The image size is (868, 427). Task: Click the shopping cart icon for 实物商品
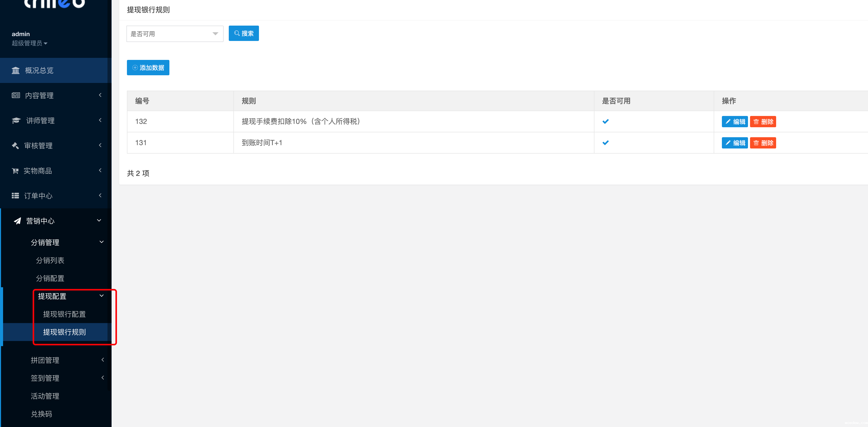[15, 171]
